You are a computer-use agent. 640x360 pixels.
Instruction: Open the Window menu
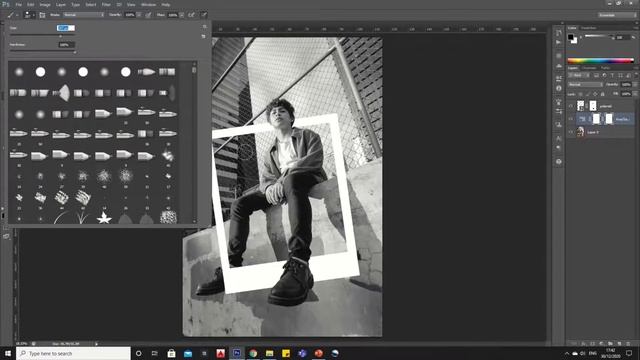coord(149,4)
